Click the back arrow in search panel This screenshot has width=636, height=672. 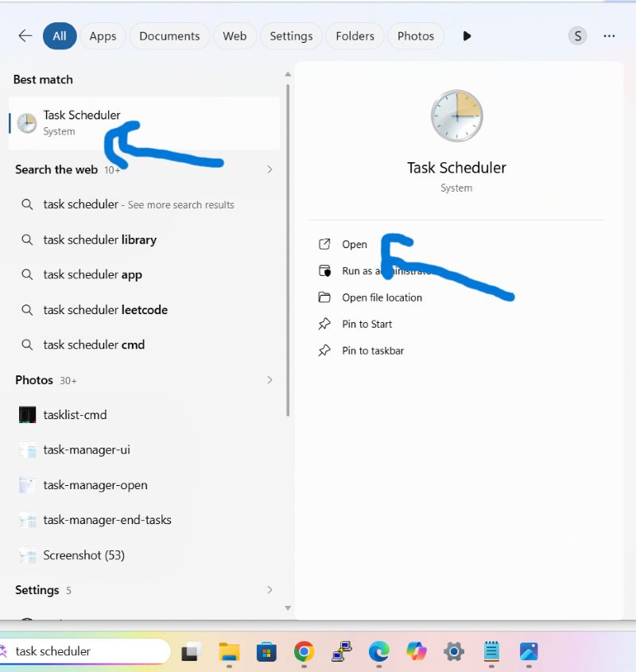coord(25,36)
